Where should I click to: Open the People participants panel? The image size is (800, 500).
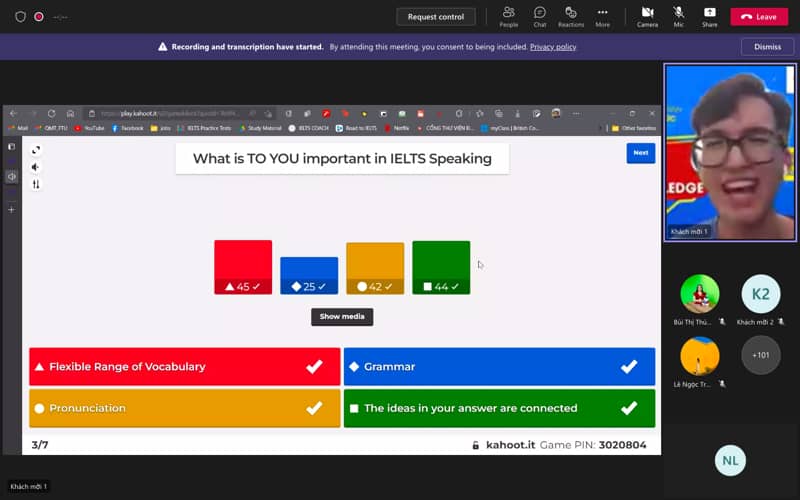(508, 15)
